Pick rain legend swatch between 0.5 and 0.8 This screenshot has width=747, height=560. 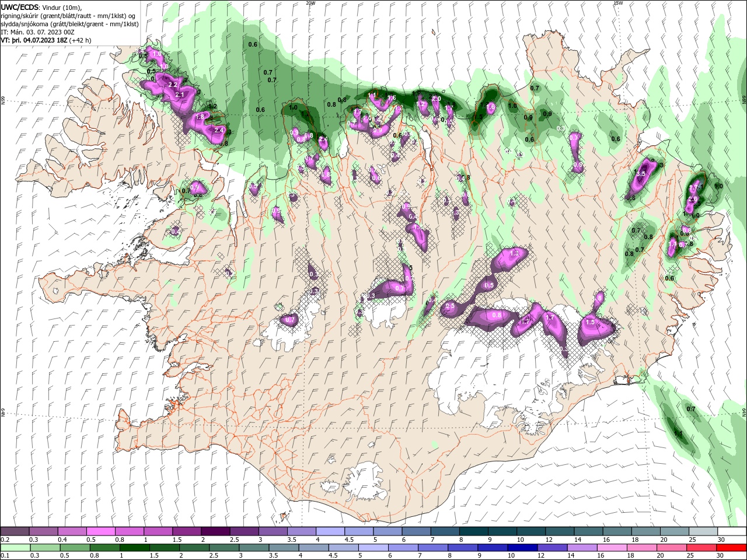click(75, 548)
